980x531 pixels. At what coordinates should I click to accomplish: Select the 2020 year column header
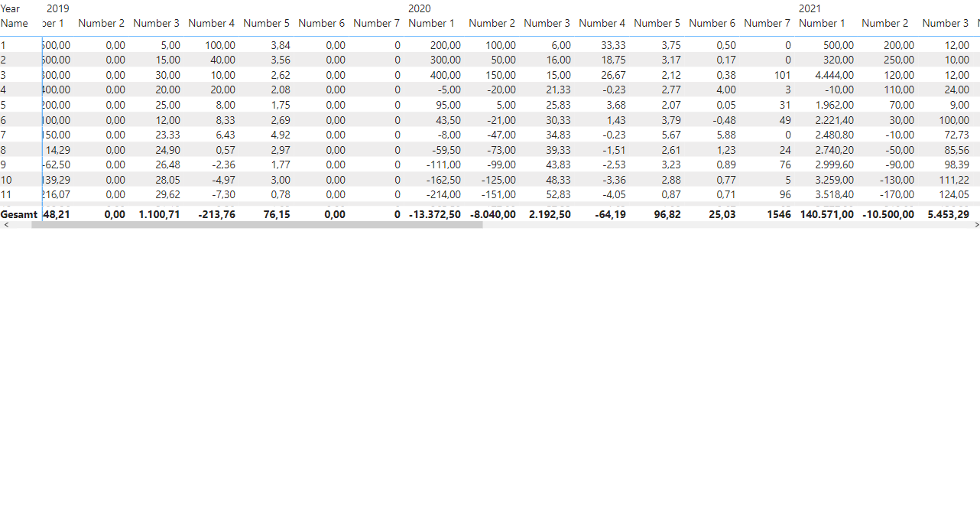(420, 9)
